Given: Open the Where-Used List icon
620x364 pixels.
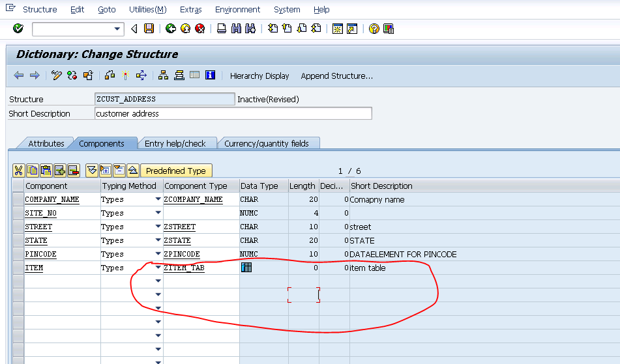Looking at the screenshot, I should tap(141, 76).
